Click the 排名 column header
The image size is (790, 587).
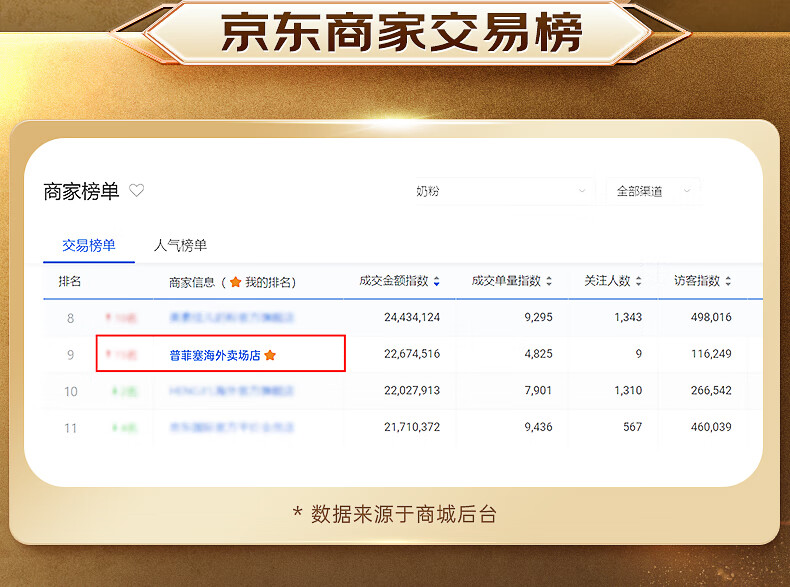pyautogui.click(x=70, y=281)
